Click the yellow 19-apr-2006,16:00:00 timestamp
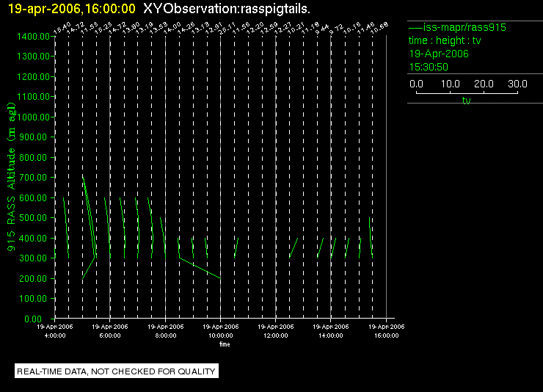Screen dimensions: 543x392 click(72, 9)
